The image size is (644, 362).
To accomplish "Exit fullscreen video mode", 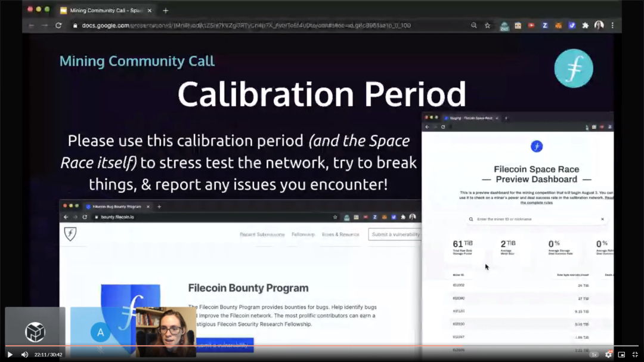I will click(x=635, y=355).
